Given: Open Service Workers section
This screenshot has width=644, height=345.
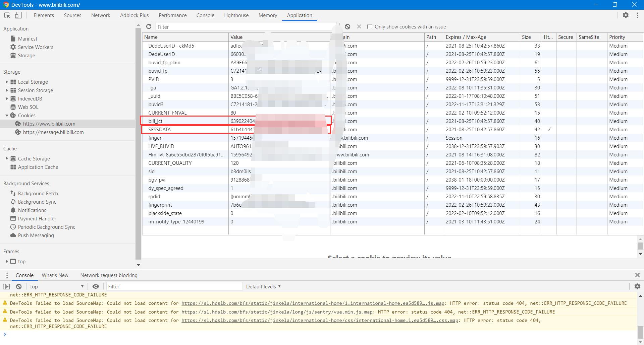Looking at the screenshot, I should [x=36, y=47].
